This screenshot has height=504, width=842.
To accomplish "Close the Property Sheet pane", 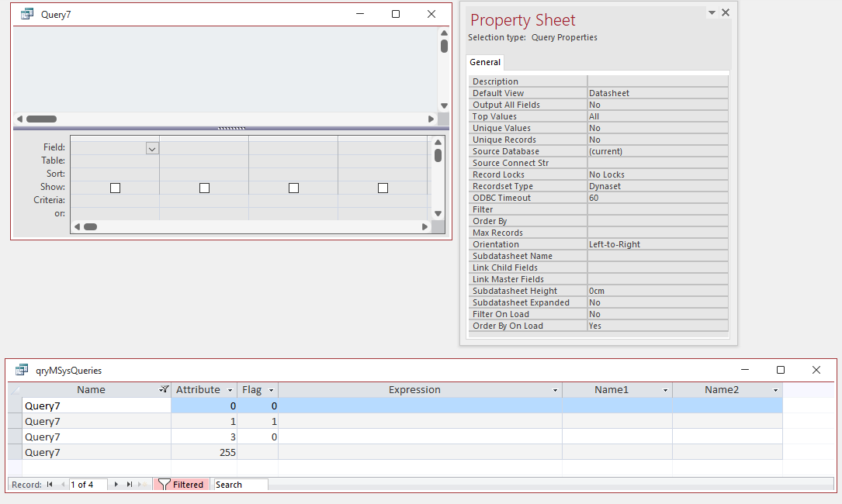I will 726,12.
